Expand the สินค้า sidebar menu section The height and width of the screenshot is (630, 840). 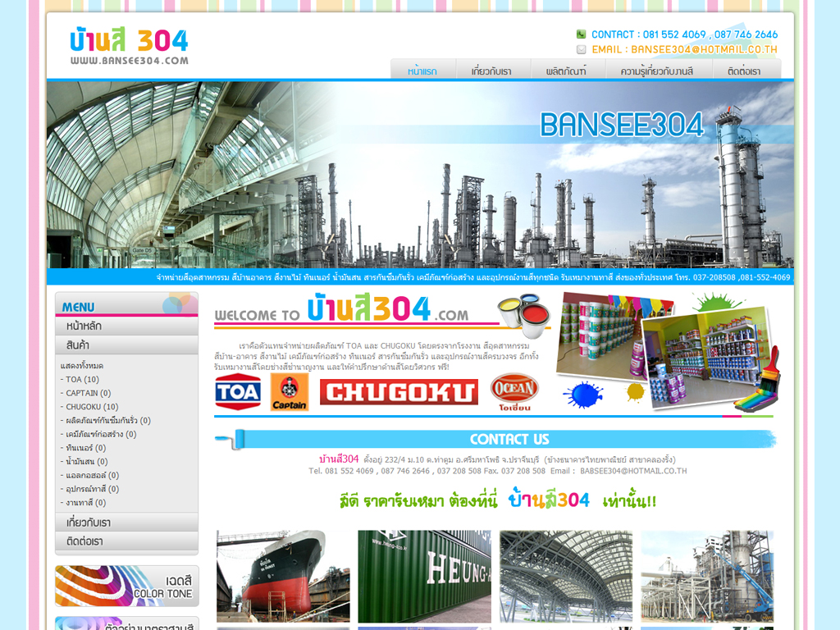pyautogui.click(x=79, y=345)
